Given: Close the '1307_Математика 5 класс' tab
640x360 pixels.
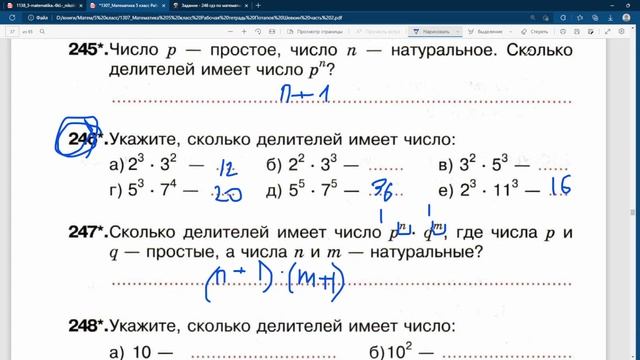Looking at the screenshot, I should coord(164,6).
